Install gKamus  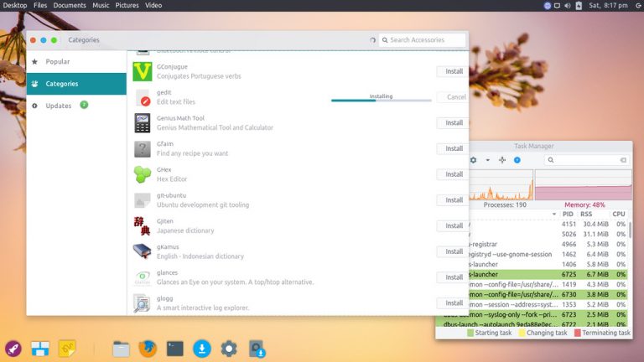[x=452, y=251]
